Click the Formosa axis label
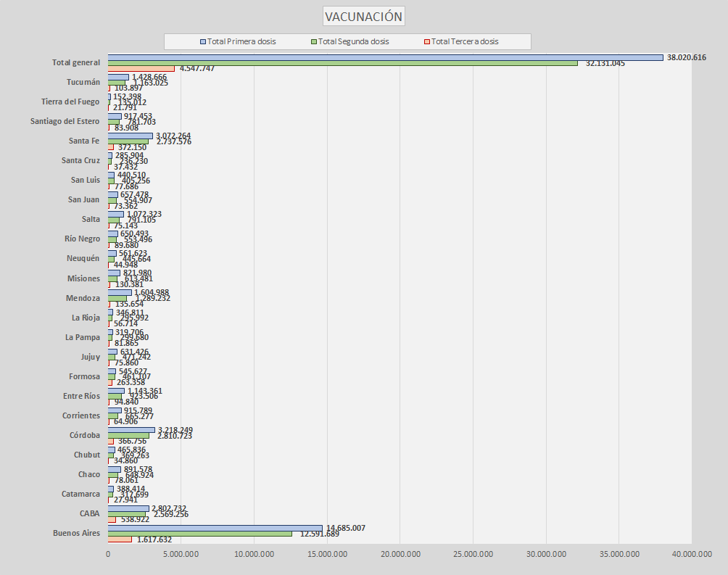The width and height of the screenshot is (728, 575). (x=84, y=376)
